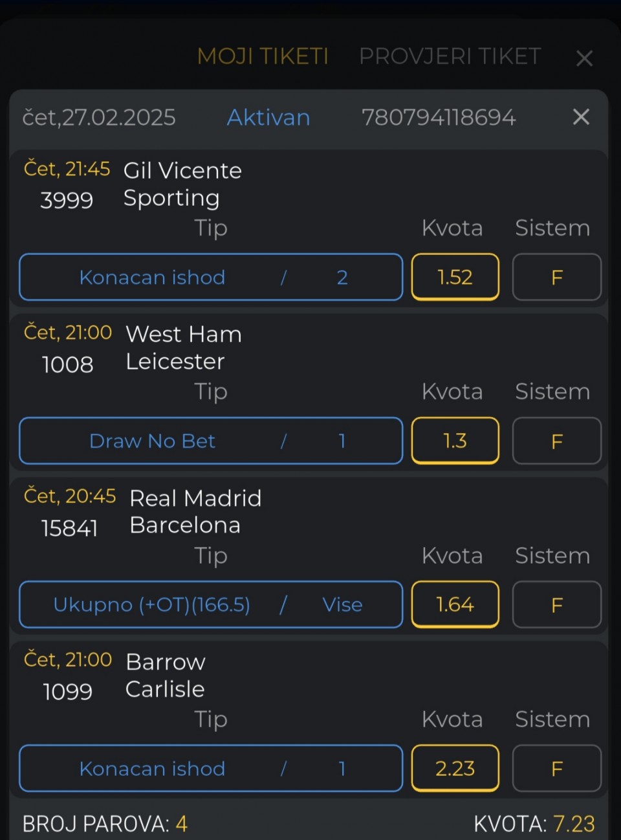Toggle the Sistem F box for Gil Vicente – Sporting
Screen dimensions: 621x840
(557, 277)
